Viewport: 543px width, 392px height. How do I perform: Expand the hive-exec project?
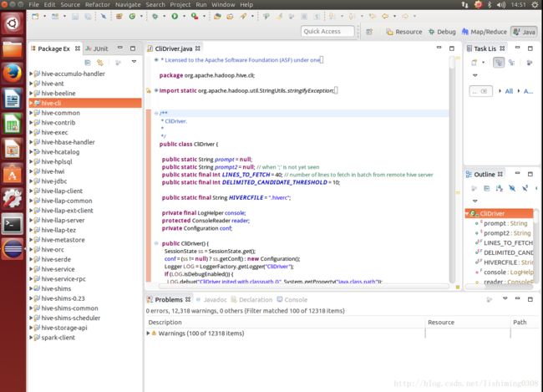(x=31, y=132)
